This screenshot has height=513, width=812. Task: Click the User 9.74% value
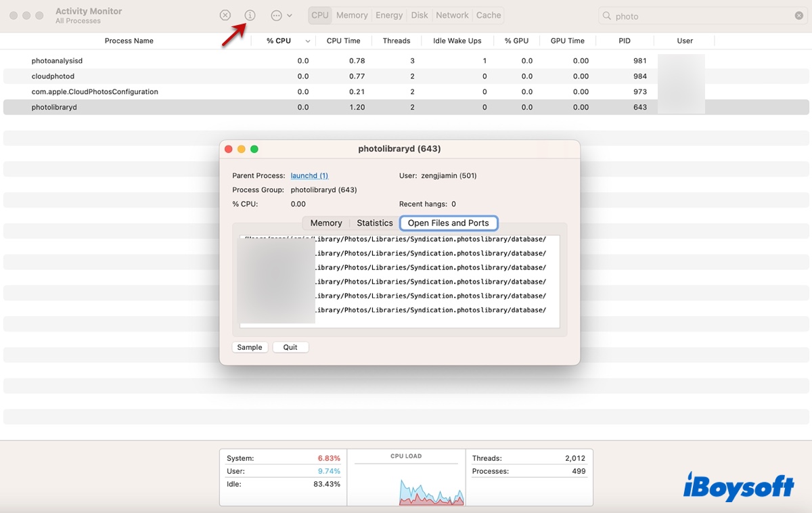[x=329, y=471]
